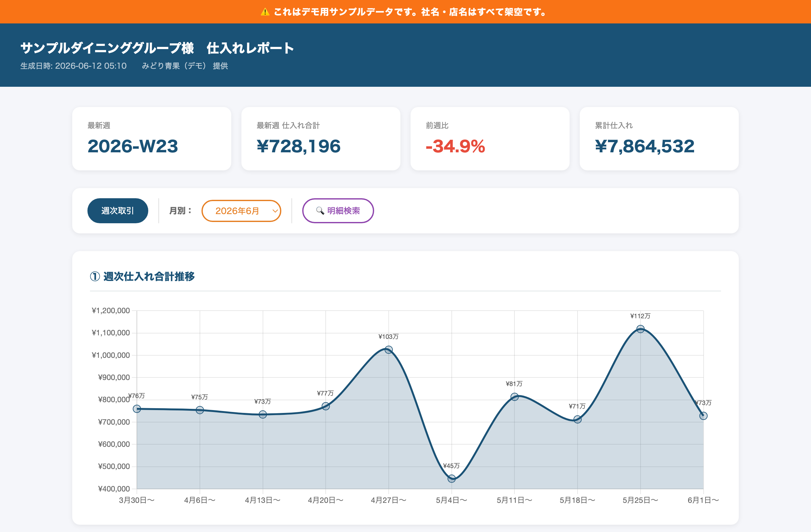This screenshot has width=811, height=532.
Task: Click the data point for 6月1日
Action: [x=703, y=416]
